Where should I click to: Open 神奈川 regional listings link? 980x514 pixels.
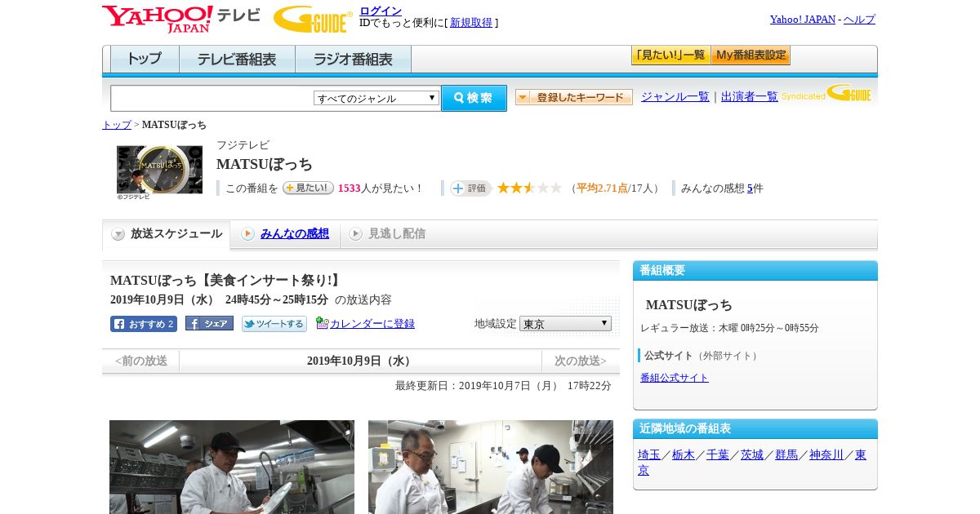click(x=826, y=455)
